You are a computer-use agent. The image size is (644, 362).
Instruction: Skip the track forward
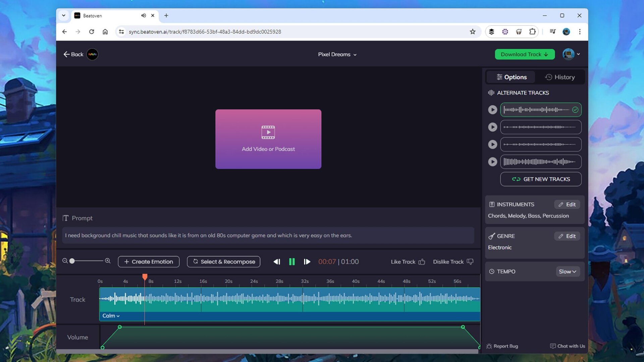[x=307, y=262]
